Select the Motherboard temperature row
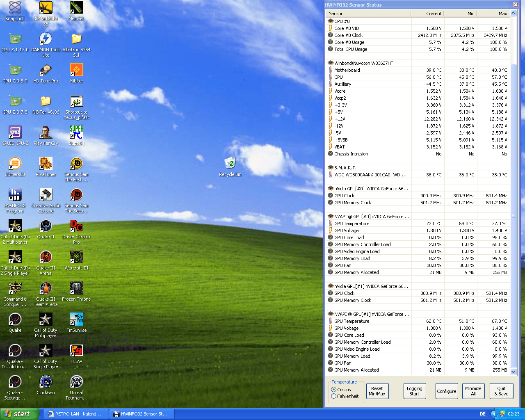 pyautogui.click(x=418, y=70)
